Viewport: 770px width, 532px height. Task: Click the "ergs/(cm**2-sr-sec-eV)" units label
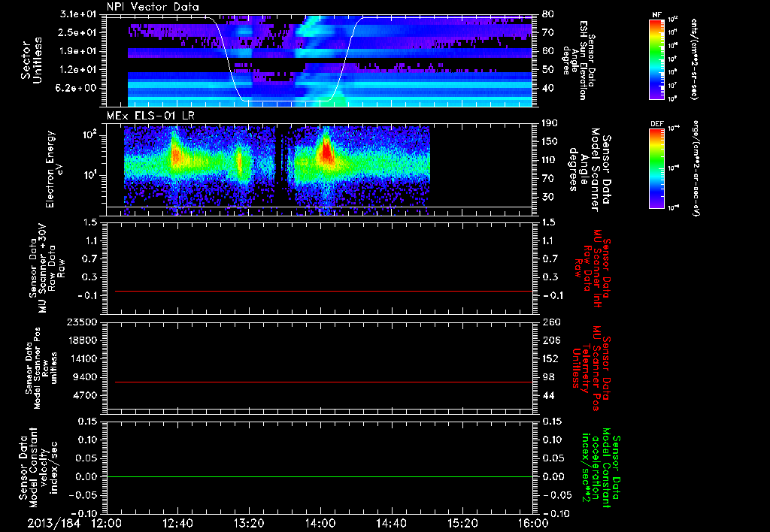point(695,168)
